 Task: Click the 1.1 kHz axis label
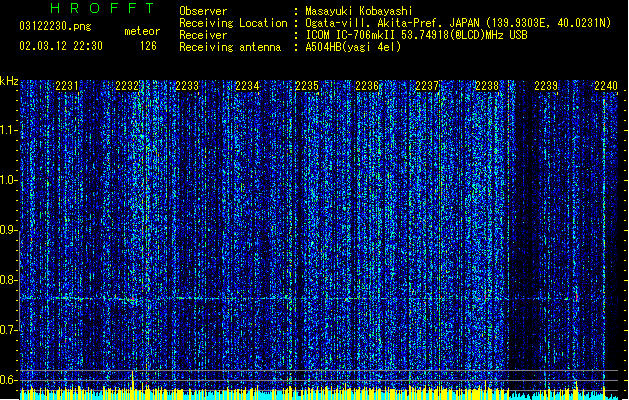pyautogui.click(x=8, y=130)
